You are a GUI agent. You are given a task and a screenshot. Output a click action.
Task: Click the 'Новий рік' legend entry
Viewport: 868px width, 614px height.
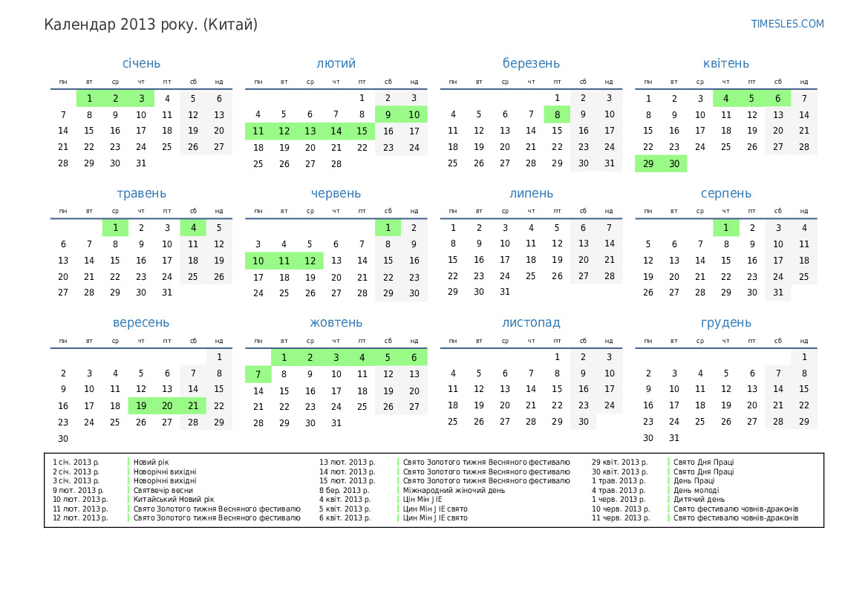click(x=151, y=463)
